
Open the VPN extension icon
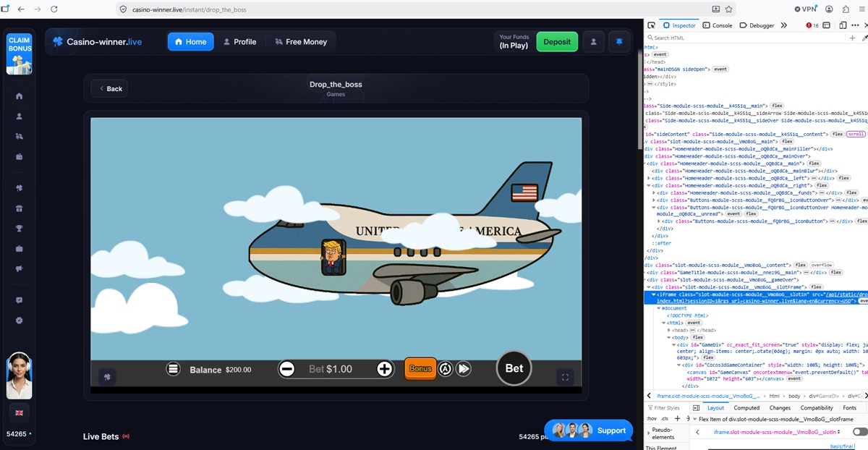coord(805,9)
